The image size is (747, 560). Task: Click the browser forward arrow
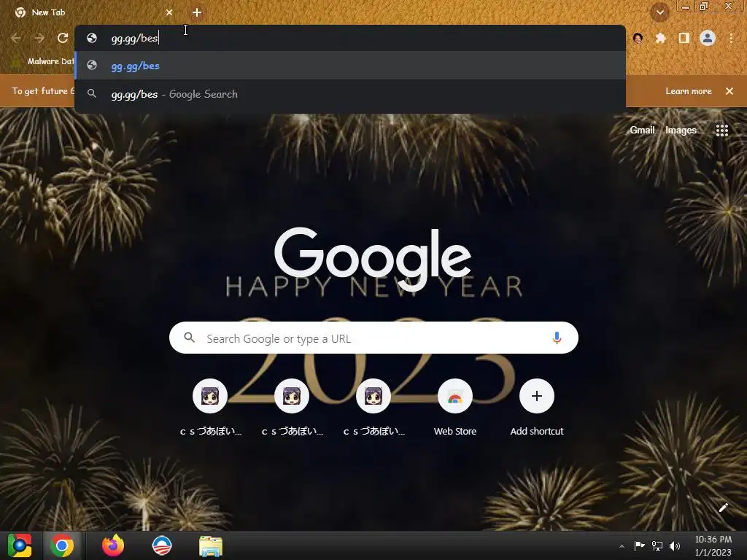coord(39,38)
